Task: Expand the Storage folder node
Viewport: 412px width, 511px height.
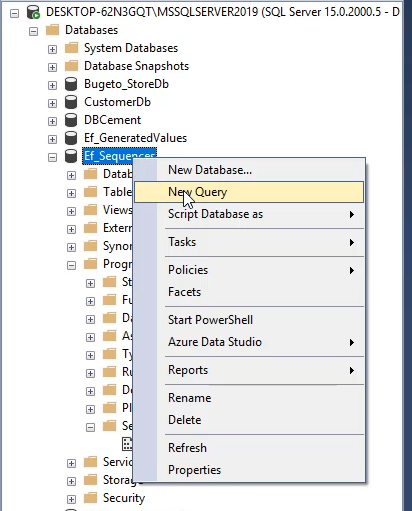Action: coord(71,482)
